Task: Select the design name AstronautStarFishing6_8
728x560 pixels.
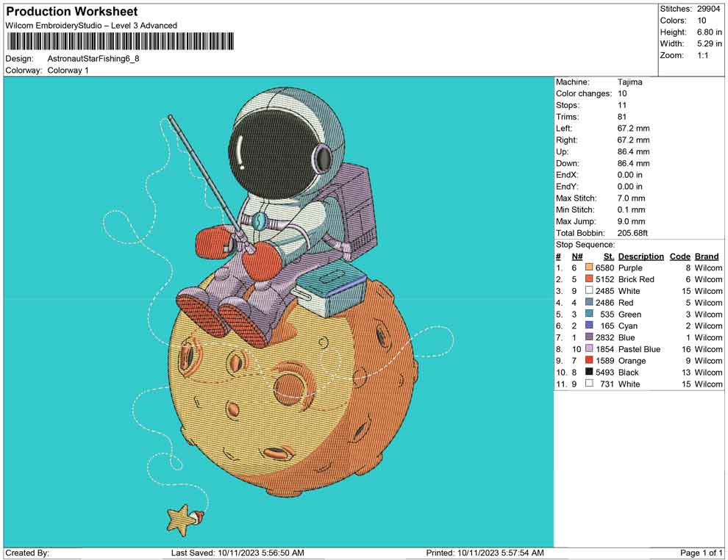Action: click(93, 59)
